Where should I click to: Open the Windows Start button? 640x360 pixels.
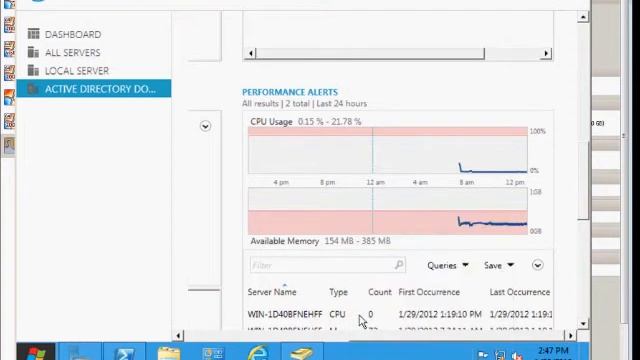click(x=36, y=351)
